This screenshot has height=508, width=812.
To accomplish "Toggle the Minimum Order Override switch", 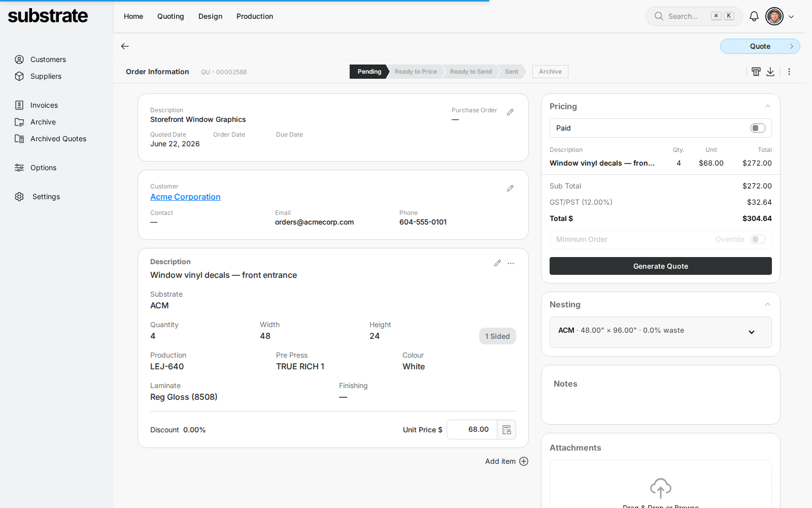I will (x=758, y=239).
